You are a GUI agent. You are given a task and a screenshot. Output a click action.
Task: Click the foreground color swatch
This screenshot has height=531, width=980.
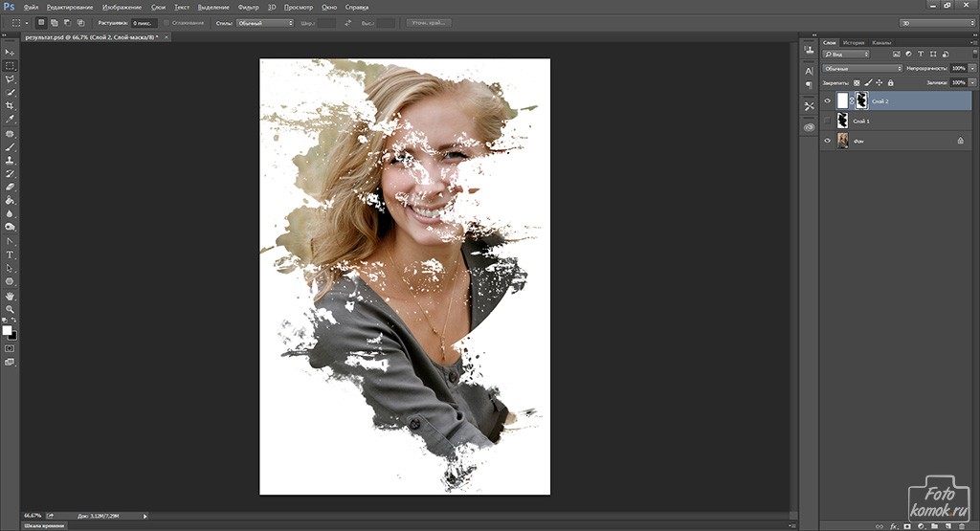pyautogui.click(x=7, y=330)
